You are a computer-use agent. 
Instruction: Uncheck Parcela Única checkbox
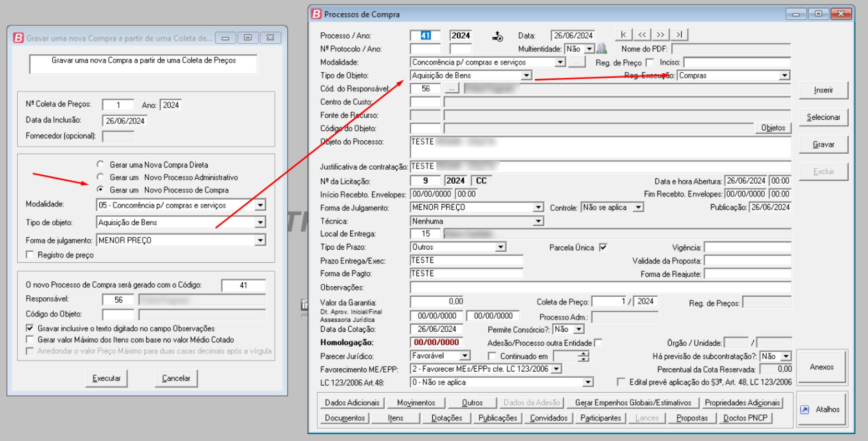click(603, 247)
